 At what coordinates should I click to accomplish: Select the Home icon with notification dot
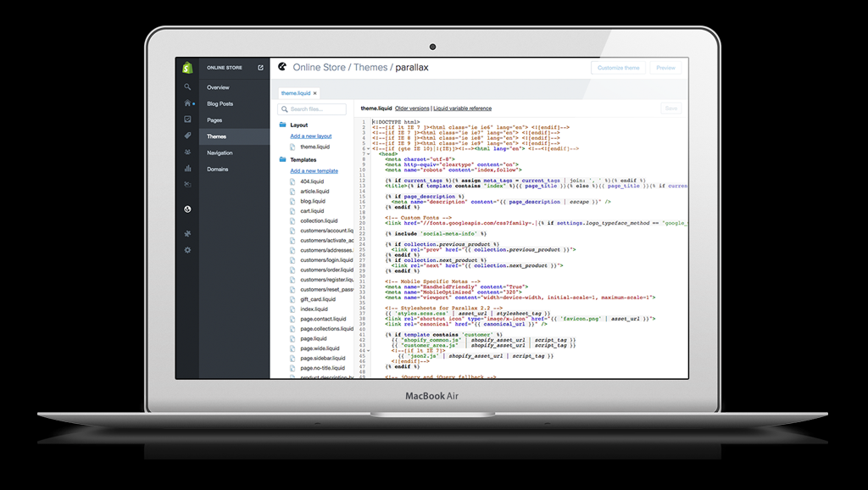[x=187, y=103]
